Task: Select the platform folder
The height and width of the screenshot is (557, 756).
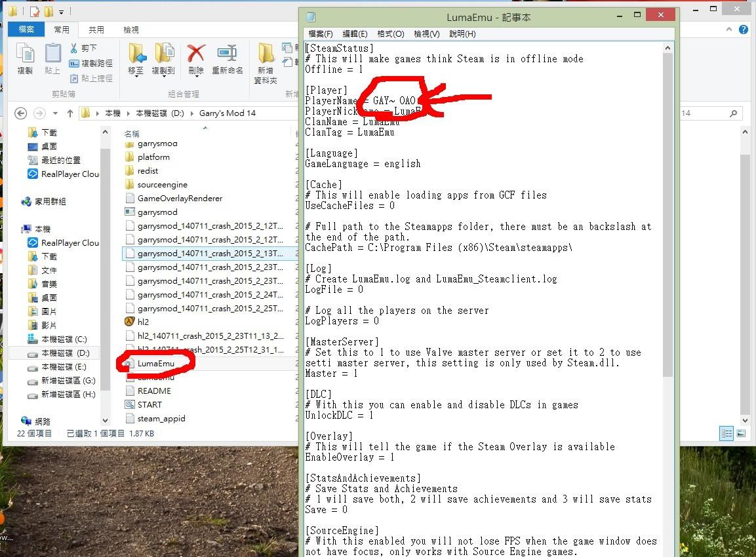Action: 148,157
